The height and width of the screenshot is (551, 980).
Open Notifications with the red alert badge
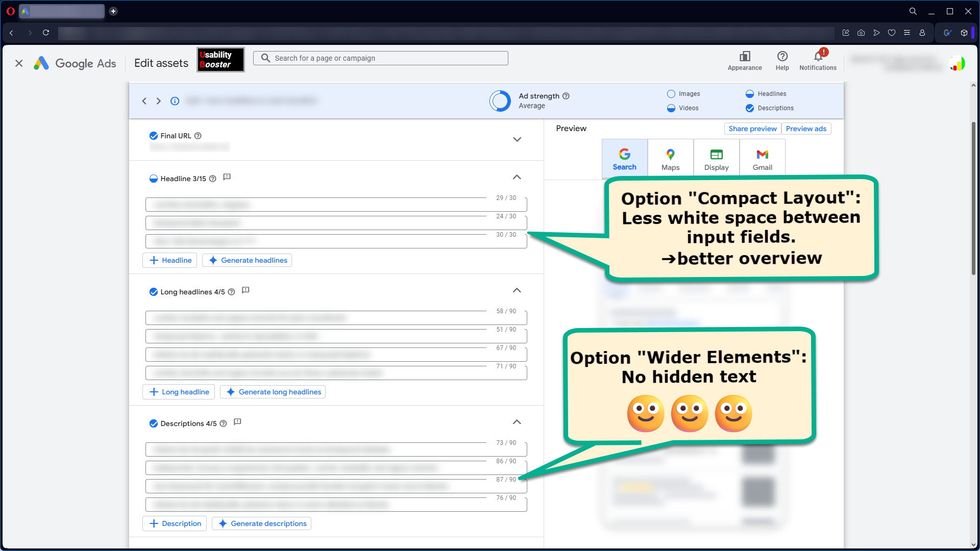pos(817,57)
